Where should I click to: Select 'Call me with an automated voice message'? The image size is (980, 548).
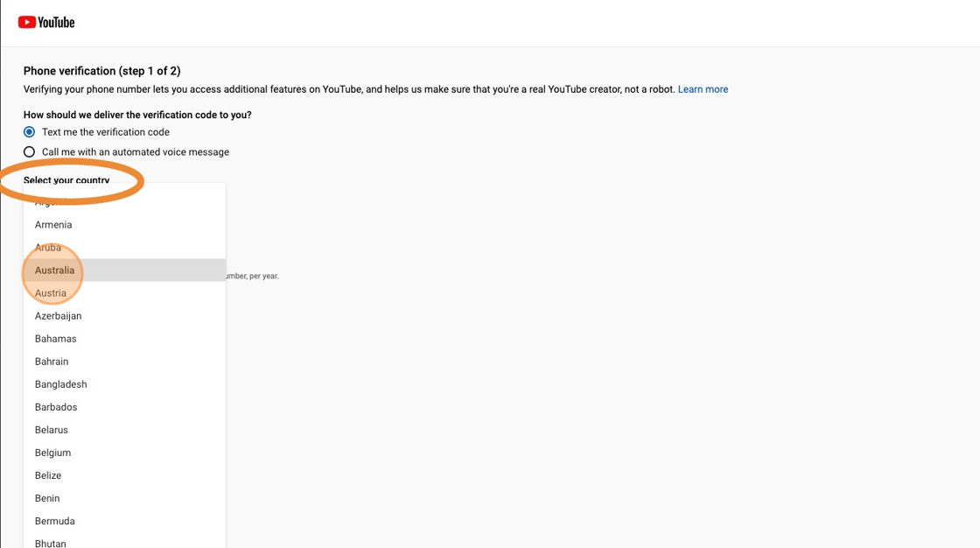(30, 152)
